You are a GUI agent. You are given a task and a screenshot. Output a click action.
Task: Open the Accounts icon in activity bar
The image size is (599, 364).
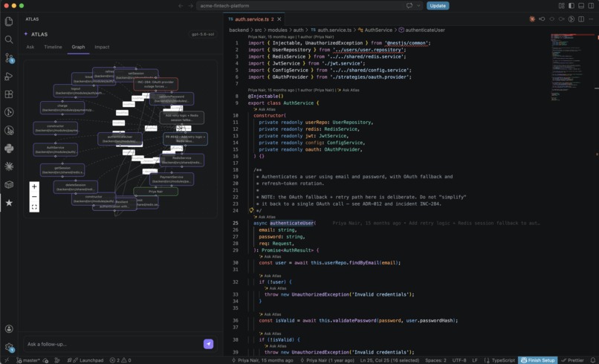(x=9, y=329)
